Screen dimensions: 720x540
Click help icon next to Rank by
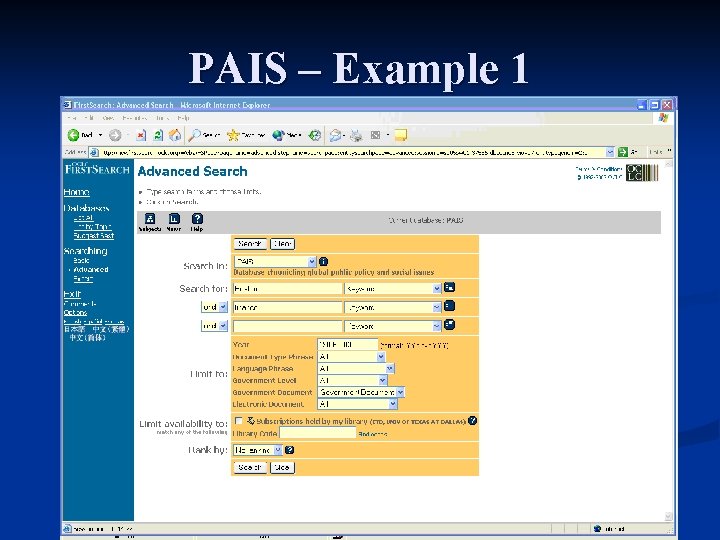[289, 450]
